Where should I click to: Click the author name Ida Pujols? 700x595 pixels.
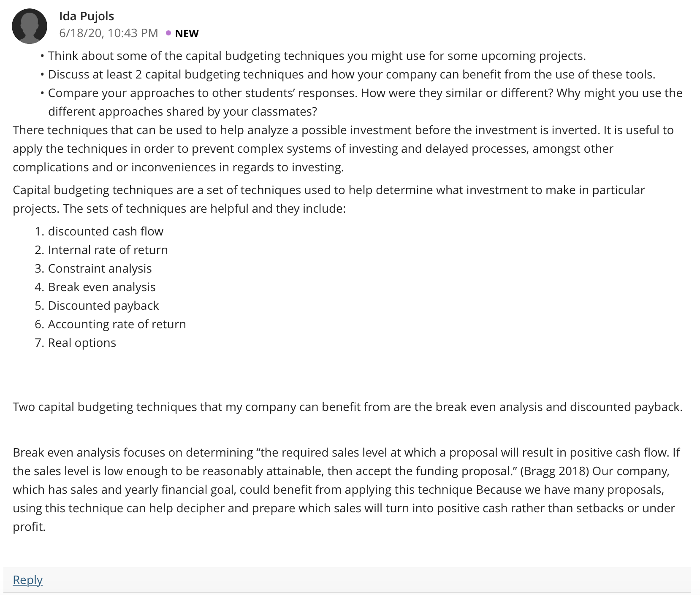click(87, 16)
